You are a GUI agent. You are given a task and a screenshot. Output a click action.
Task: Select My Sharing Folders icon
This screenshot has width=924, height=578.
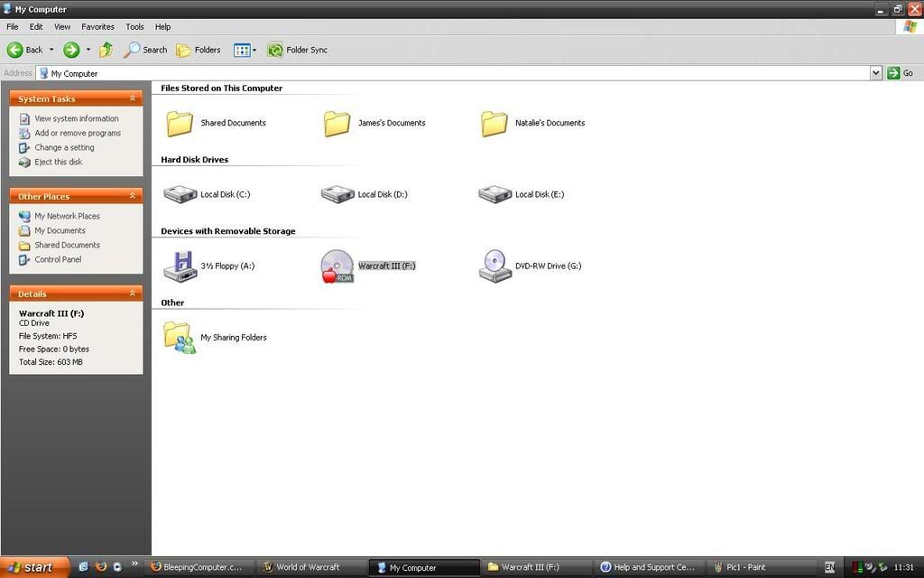(x=180, y=338)
